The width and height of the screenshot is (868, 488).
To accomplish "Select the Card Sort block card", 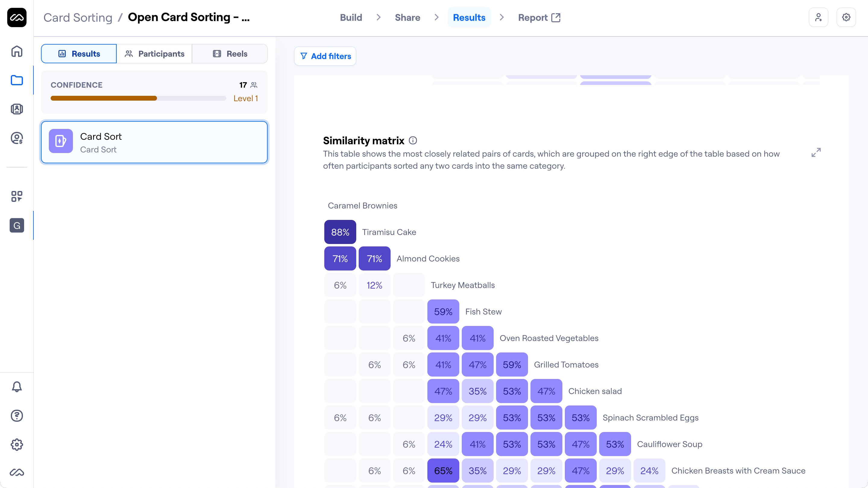I will pyautogui.click(x=154, y=142).
